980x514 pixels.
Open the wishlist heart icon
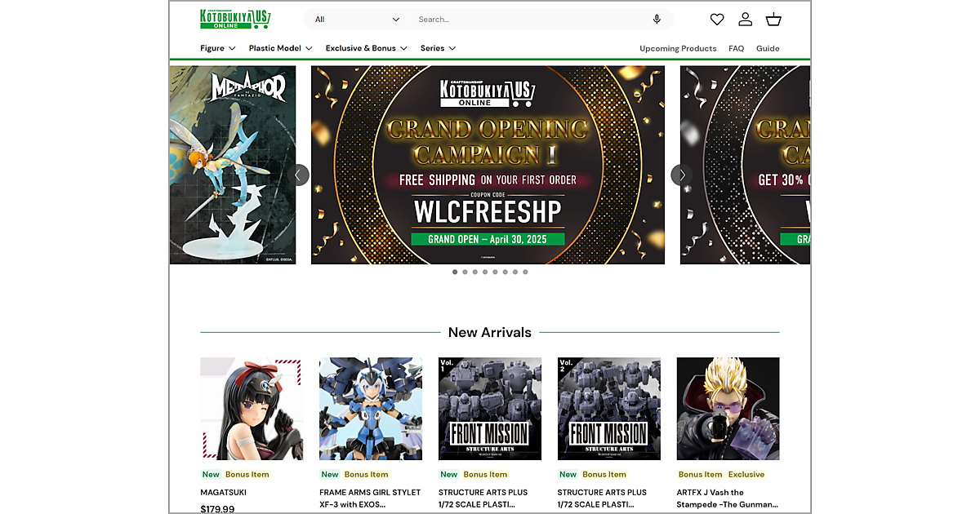pos(716,20)
